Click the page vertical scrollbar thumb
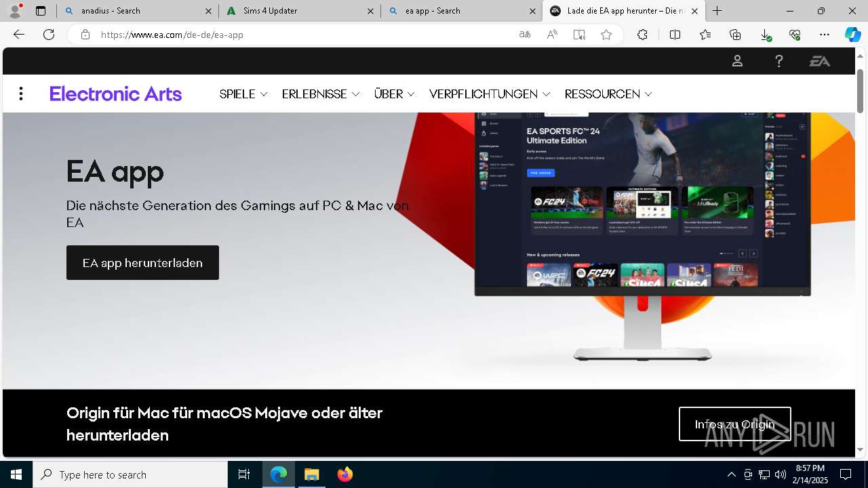The width and height of the screenshot is (868, 488). [860, 91]
